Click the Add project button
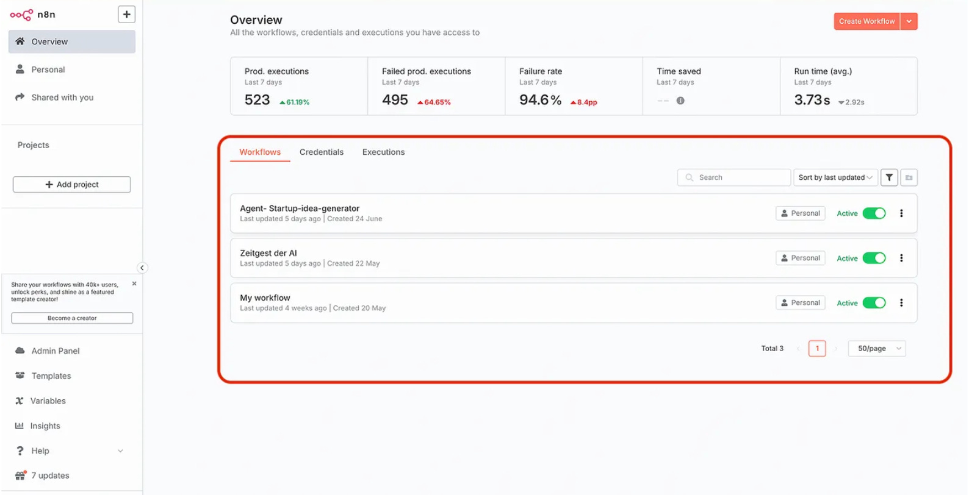 click(72, 185)
